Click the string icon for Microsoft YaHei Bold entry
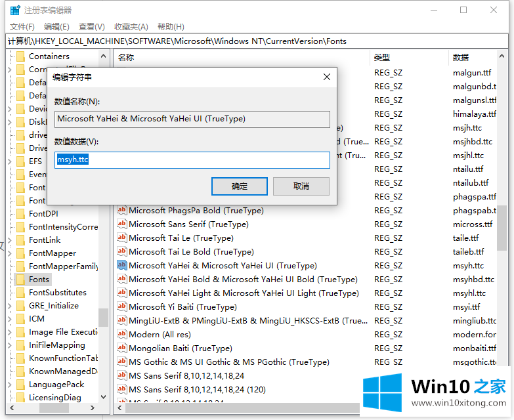This screenshot has width=514, height=420. 122,279
